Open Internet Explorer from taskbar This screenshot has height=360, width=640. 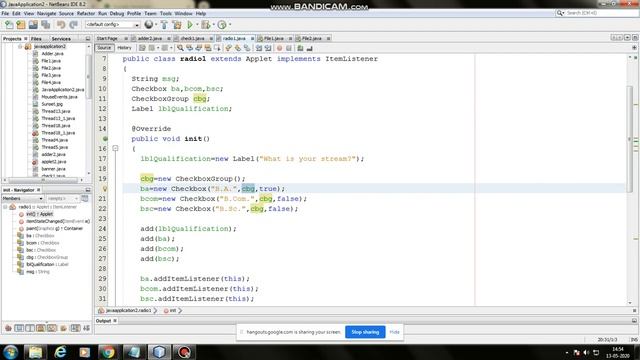coord(60,352)
